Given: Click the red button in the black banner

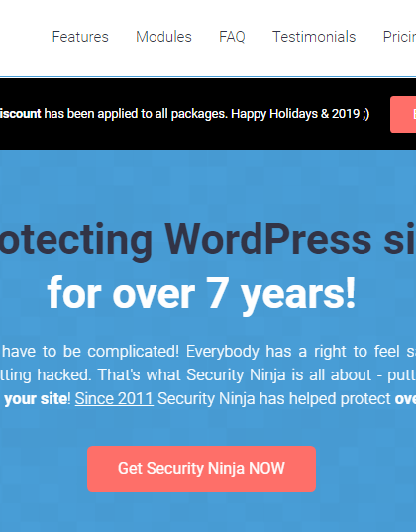Looking at the screenshot, I should 403,114.
